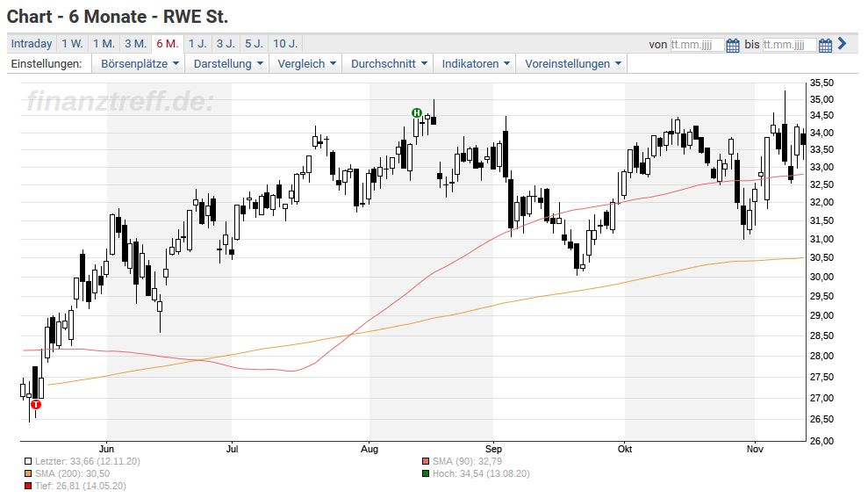This screenshot has width=868, height=498.
Task: Click the 26,00 price axis label
Action: coord(821,441)
